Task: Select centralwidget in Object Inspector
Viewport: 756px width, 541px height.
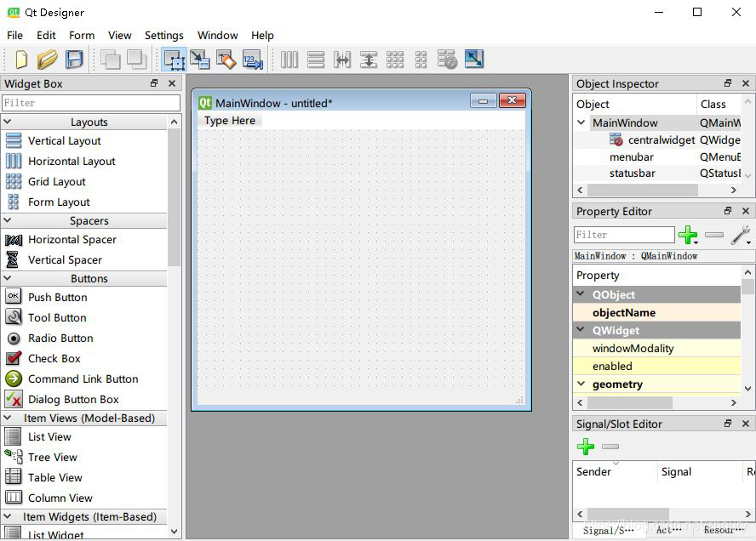Action: click(661, 140)
